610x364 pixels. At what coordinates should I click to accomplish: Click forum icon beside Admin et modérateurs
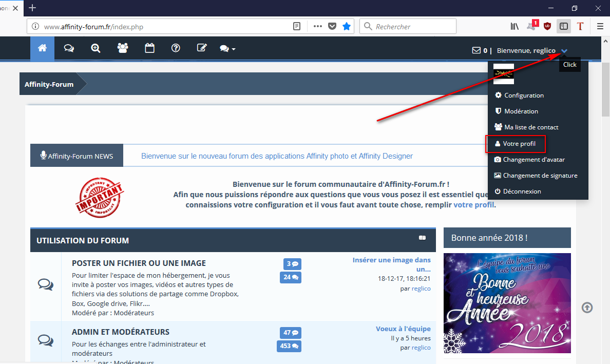(46, 340)
